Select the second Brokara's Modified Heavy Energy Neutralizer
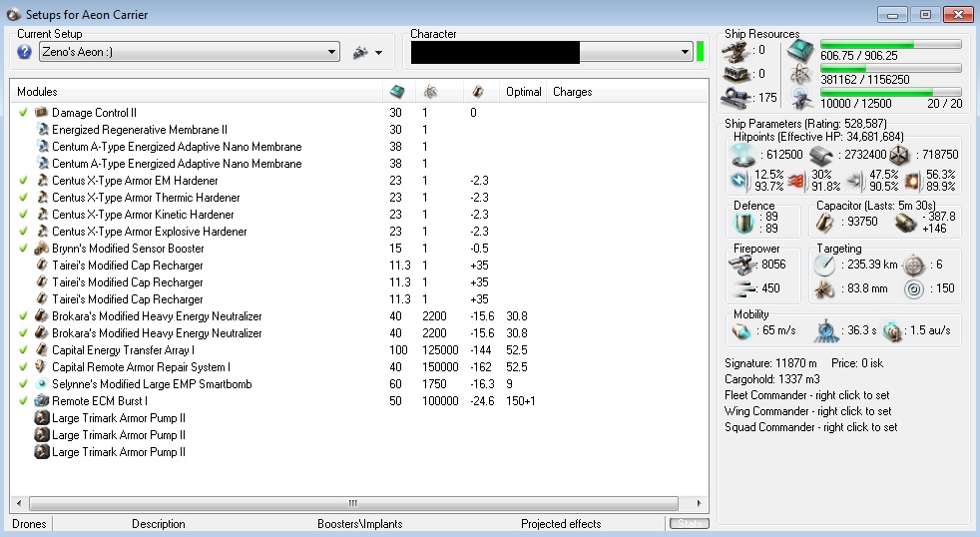The image size is (980, 537). 157,333
